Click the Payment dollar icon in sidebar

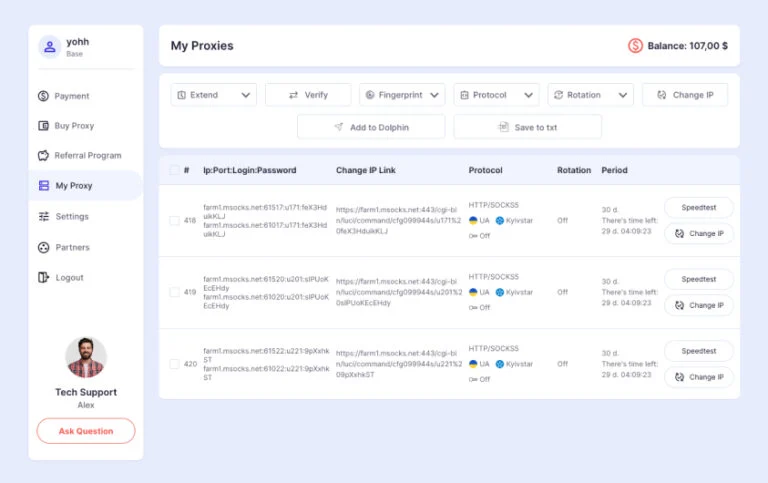pos(43,96)
